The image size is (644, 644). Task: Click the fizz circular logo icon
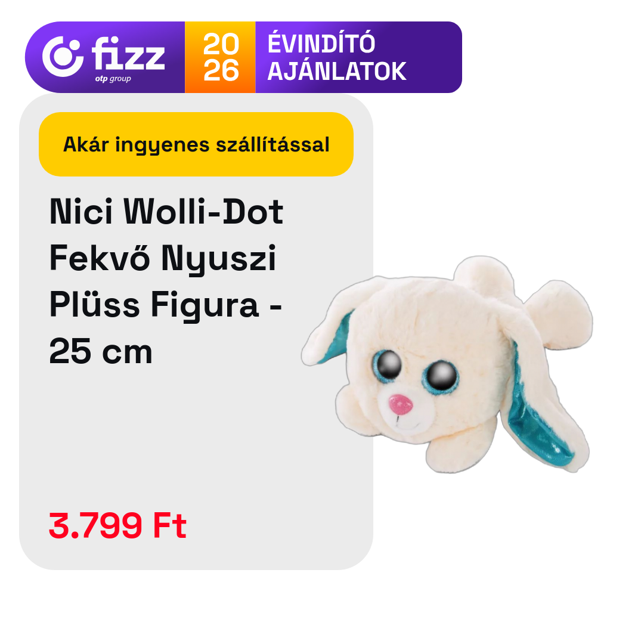[x=63, y=57]
